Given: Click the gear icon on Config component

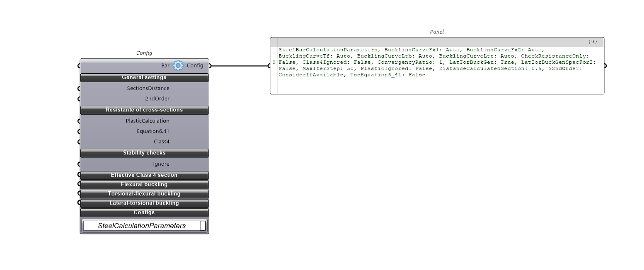Looking at the screenshot, I should pyautogui.click(x=178, y=65).
